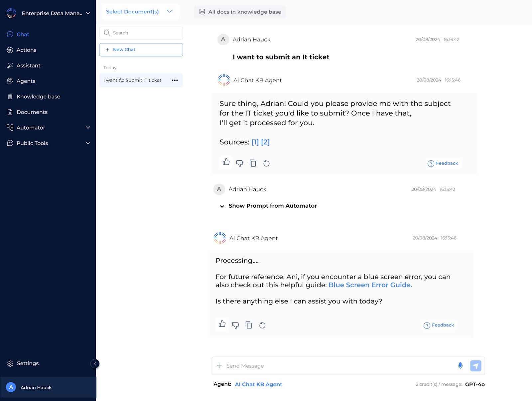The width and height of the screenshot is (532, 401).
Task: Open the Actions section in sidebar
Action: click(26, 50)
